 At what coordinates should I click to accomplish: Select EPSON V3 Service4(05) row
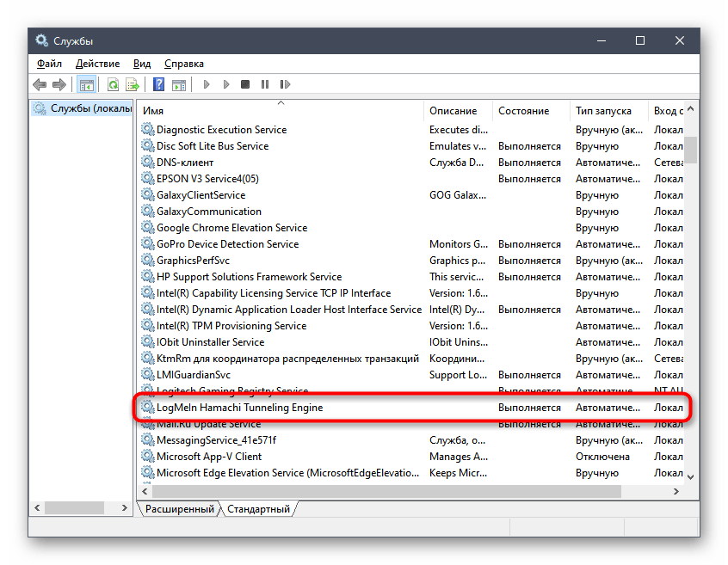tap(411, 179)
